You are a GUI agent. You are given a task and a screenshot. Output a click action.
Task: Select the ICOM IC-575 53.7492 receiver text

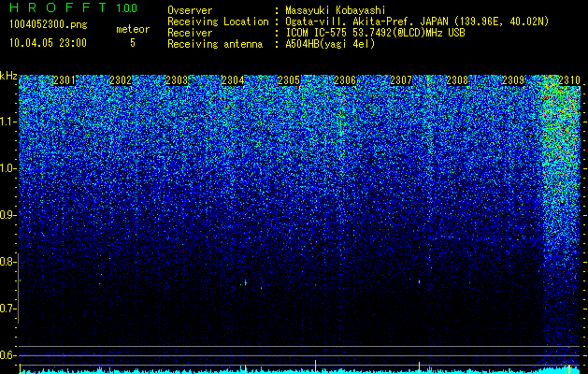376,33
